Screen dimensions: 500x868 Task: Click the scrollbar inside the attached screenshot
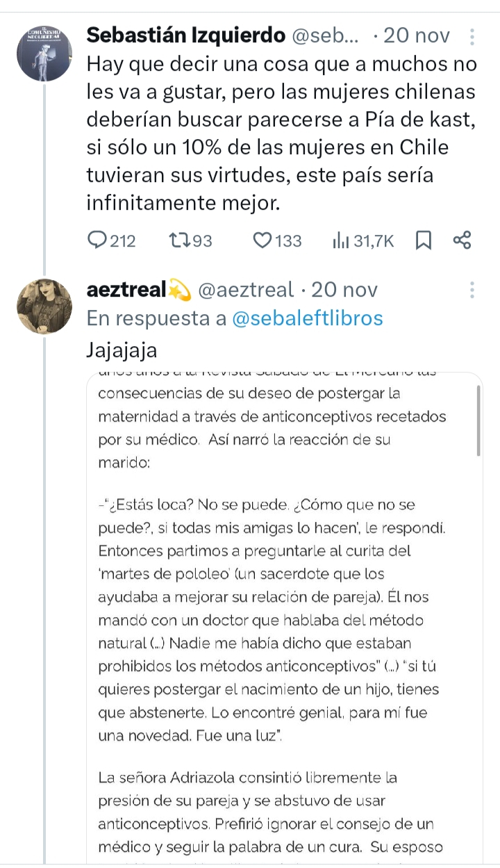pos(478,421)
